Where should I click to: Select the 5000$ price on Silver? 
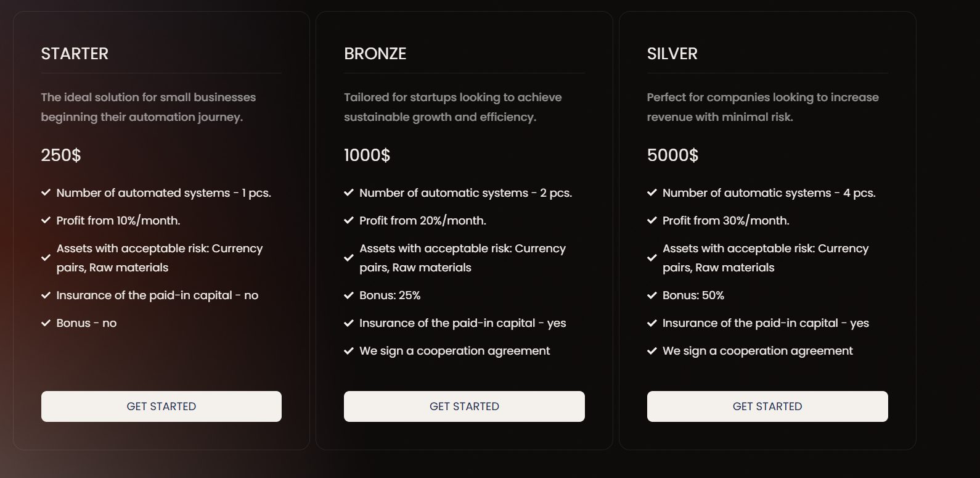click(672, 155)
